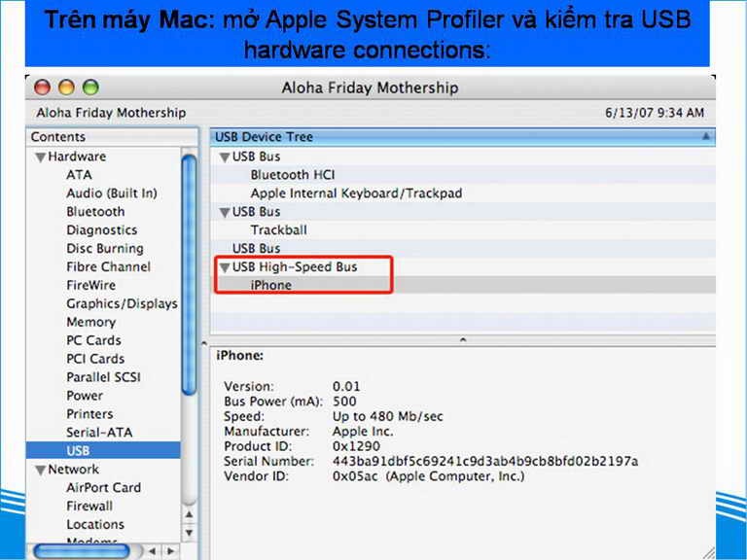This screenshot has height=560, width=747.
Task: Select ATA in the Hardware list
Action: (x=79, y=175)
